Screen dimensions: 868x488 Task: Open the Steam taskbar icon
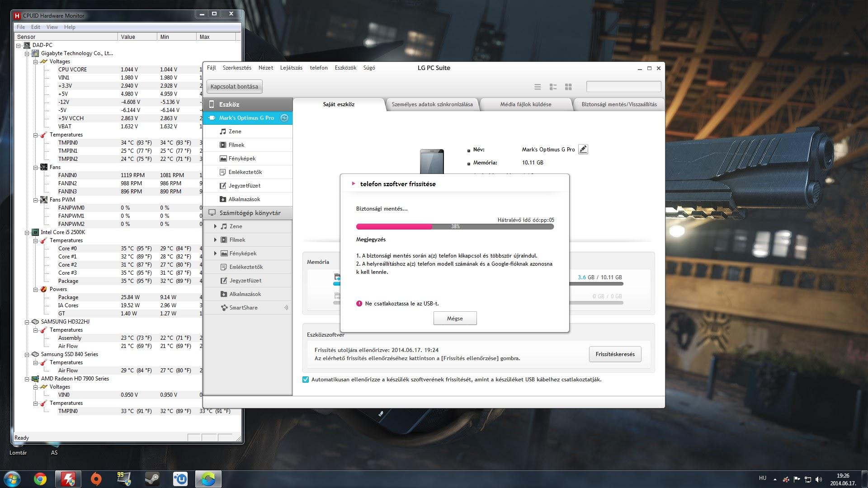coord(152,479)
